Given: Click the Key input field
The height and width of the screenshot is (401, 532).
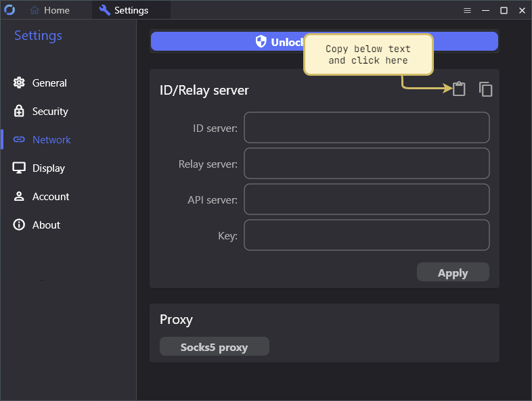Looking at the screenshot, I should tap(366, 235).
